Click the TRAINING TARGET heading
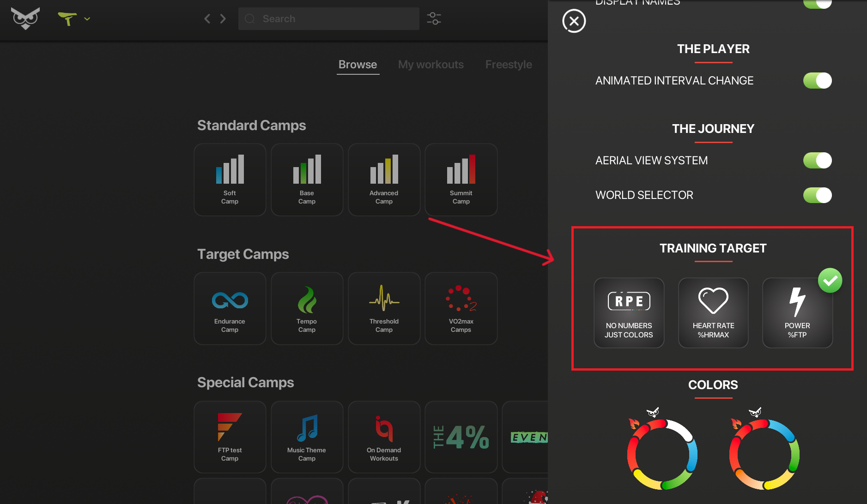This screenshot has height=504, width=867. [x=713, y=248]
